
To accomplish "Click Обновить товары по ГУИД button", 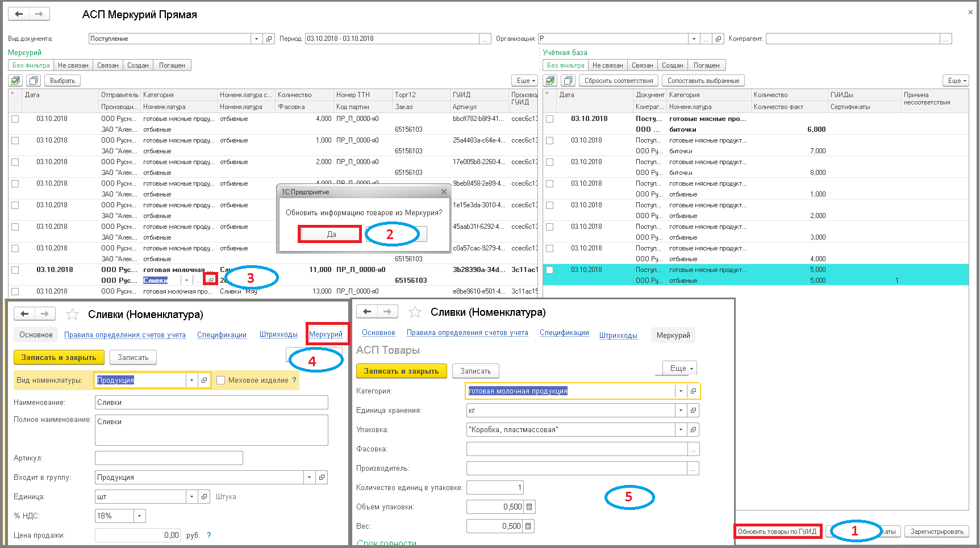I will click(777, 532).
